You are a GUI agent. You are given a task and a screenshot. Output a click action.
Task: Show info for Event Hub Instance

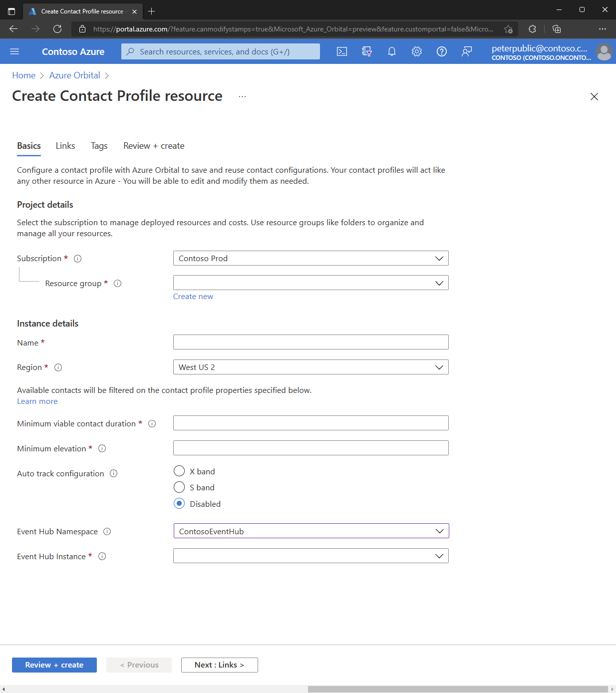(x=102, y=557)
